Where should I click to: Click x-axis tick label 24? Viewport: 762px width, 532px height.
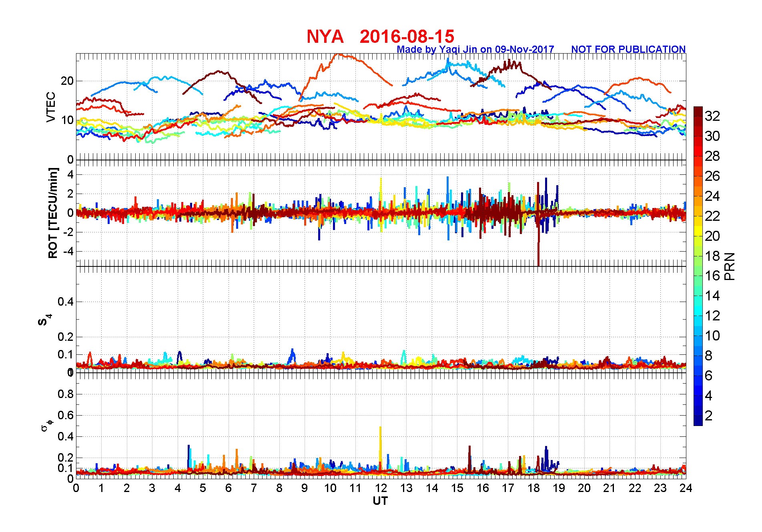click(686, 488)
